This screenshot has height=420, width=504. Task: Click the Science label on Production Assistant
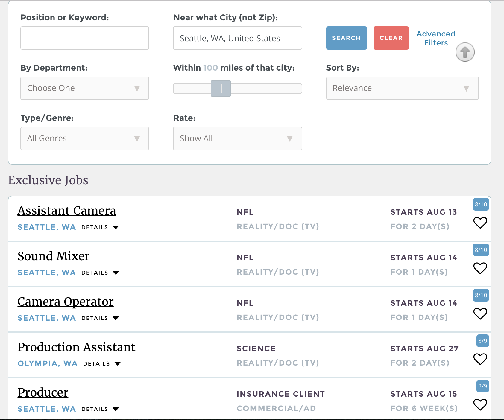(256, 349)
